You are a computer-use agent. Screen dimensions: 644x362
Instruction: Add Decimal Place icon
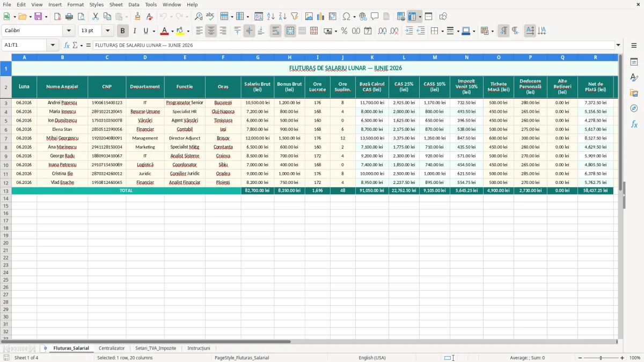coord(382,31)
